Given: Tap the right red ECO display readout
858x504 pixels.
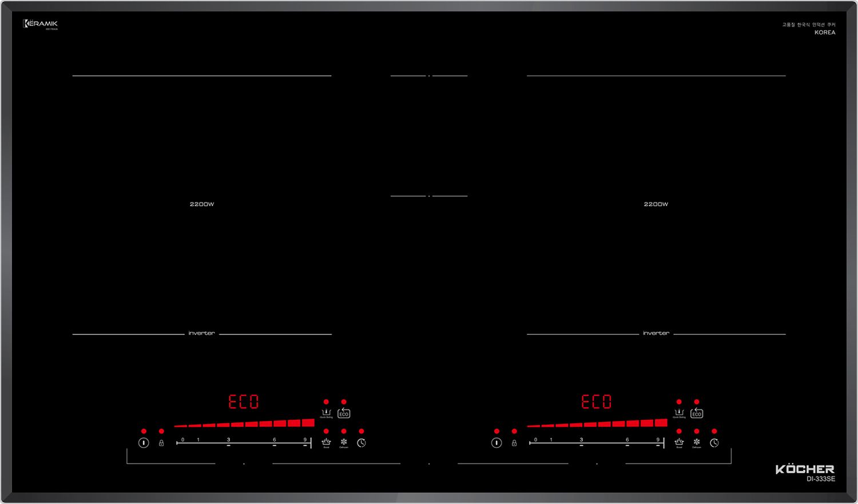Looking at the screenshot, I should 597,402.
